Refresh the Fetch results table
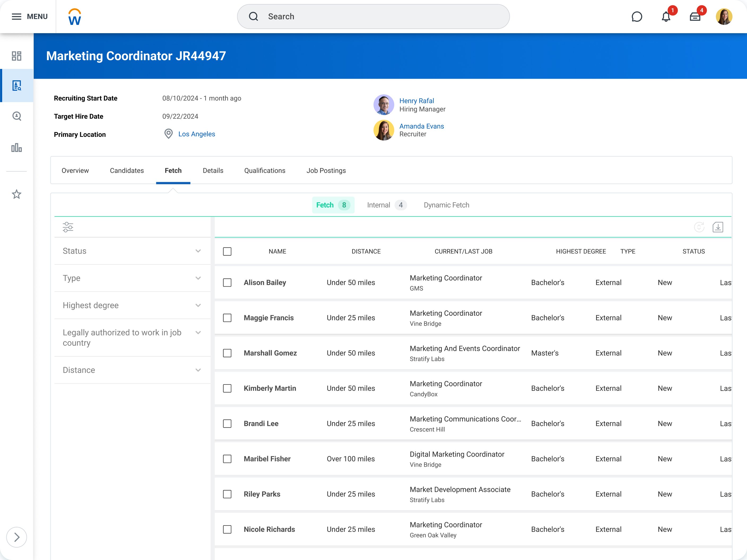Viewport: 747px width, 560px height. point(698,227)
